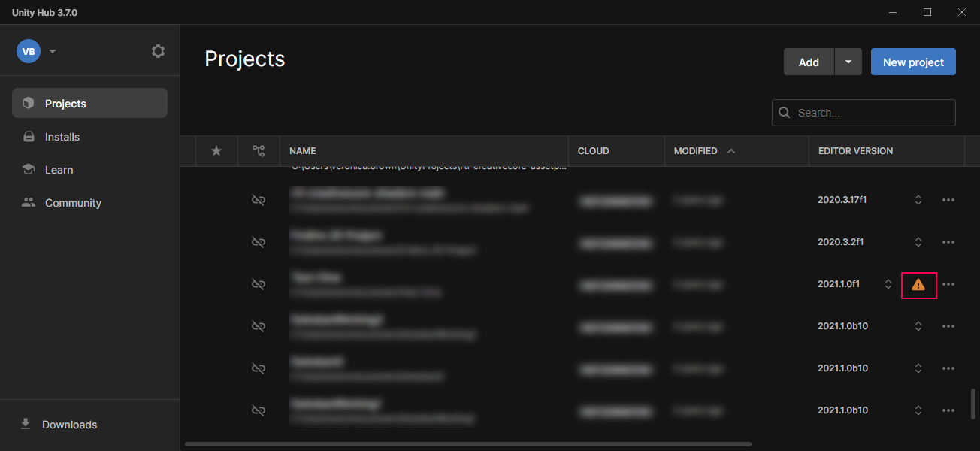Go to the Installs section
This screenshot has width=980, height=451.
(x=62, y=137)
